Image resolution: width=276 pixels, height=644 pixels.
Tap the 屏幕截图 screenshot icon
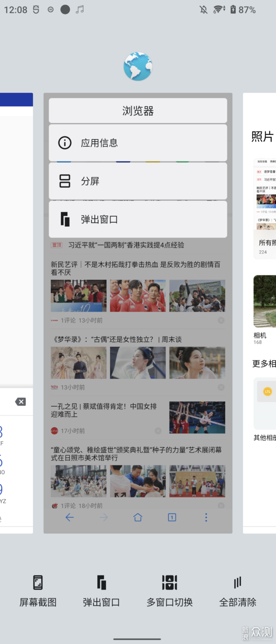point(38,583)
